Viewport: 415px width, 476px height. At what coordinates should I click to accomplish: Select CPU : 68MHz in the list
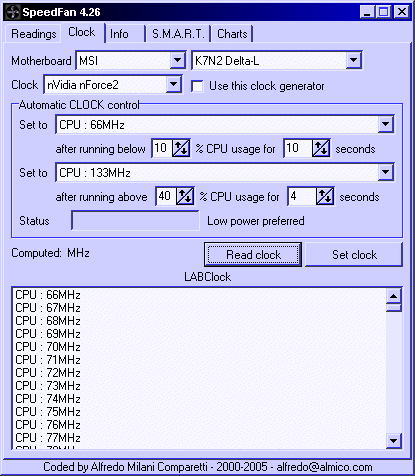tap(200, 321)
